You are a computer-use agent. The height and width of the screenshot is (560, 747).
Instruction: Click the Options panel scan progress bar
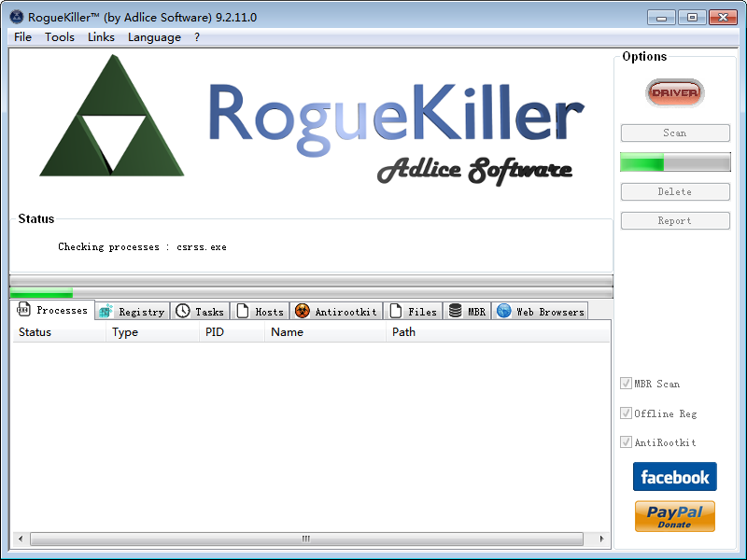pos(675,161)
